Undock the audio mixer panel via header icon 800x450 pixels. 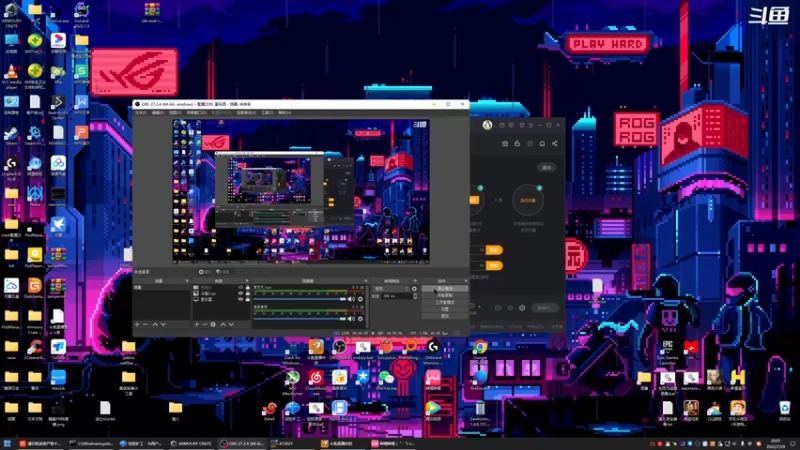[365, 281]
